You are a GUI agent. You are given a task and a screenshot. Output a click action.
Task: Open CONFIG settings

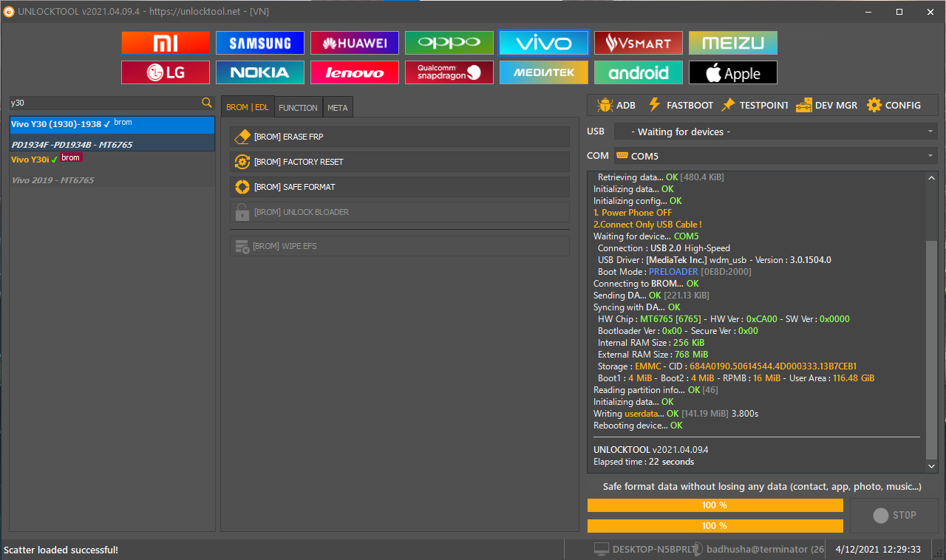[x=894, y=105]
